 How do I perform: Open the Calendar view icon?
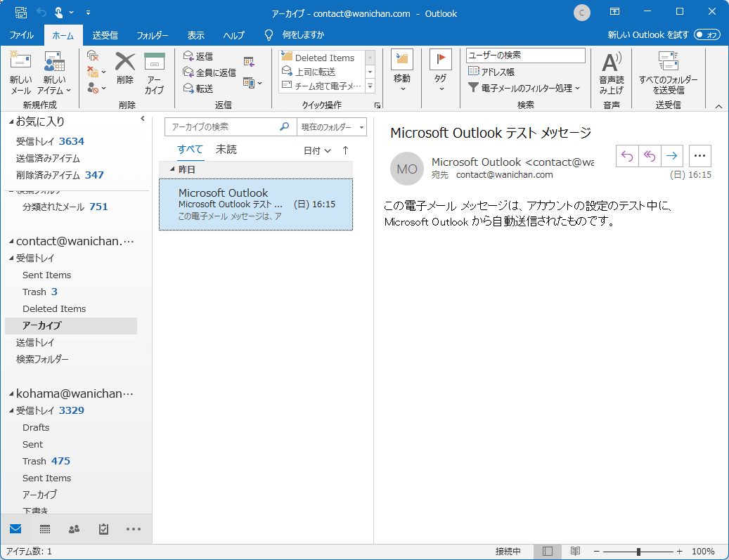pyautogui.click(x=44, y=528)
